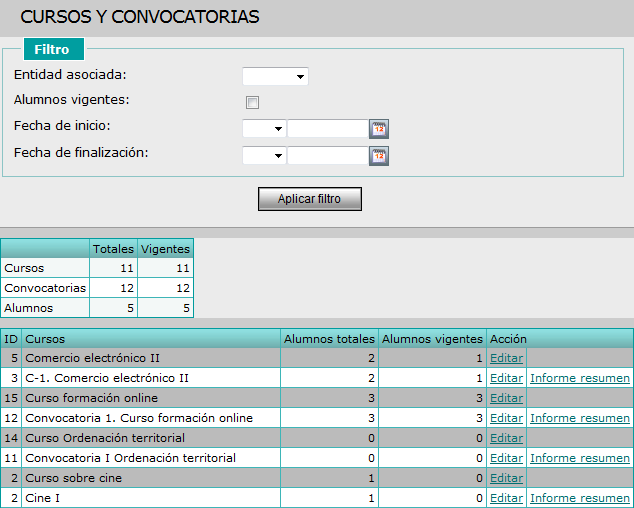
Task: Open Informe resumen for Cine I
Action: [580, 498]
